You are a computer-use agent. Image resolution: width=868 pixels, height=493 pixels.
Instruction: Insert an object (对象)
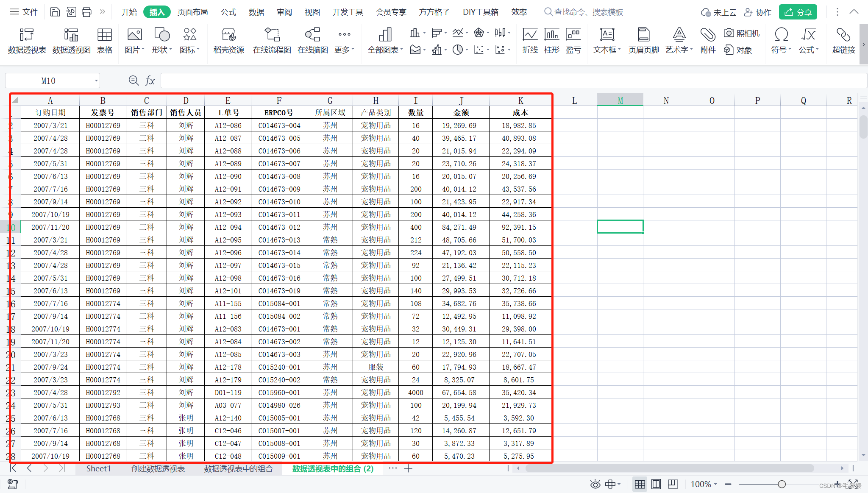coord(738,50)
